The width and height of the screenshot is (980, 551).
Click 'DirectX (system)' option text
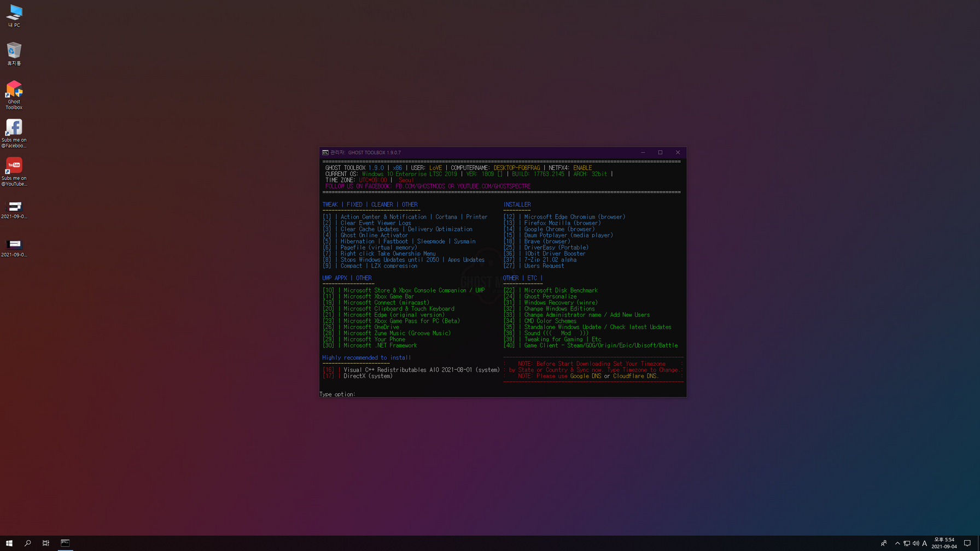pyautogui.click(x=368, y=376)
